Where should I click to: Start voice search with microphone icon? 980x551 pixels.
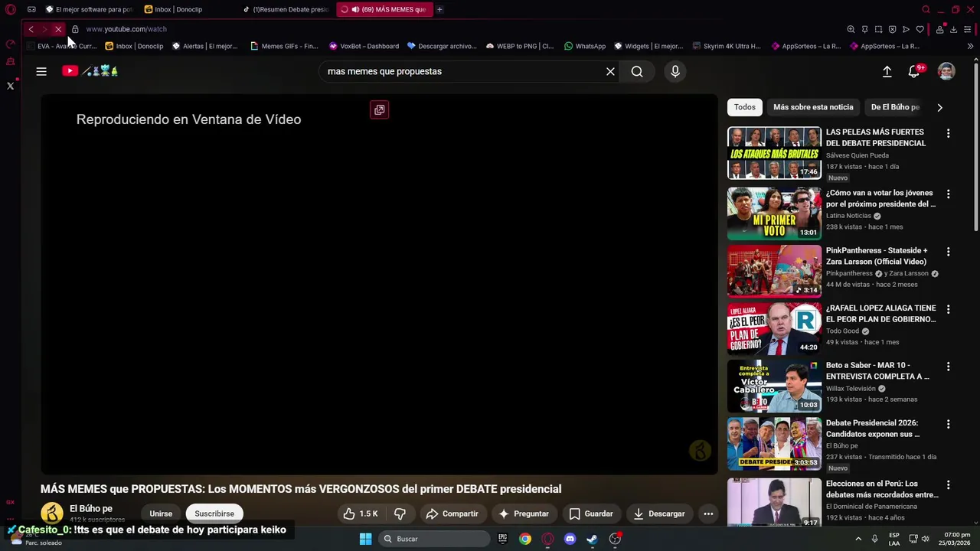[x=675, y=71]
